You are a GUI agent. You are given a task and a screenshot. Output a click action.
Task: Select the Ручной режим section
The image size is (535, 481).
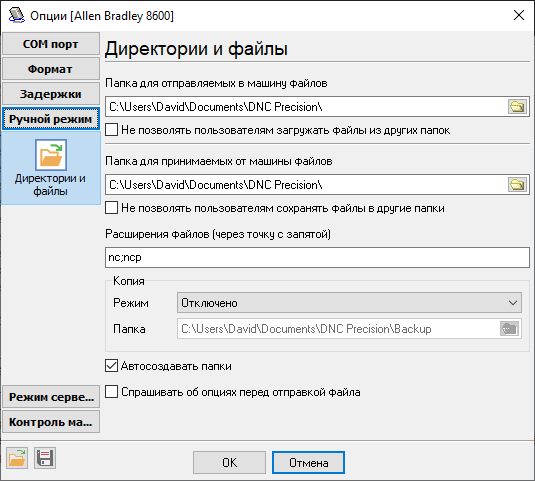coord(51,119)
